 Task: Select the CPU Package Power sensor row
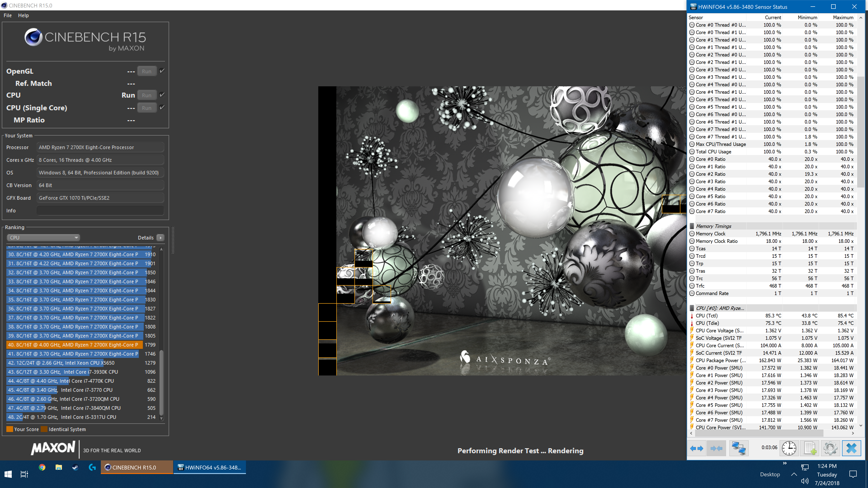(x=772, y=360)
